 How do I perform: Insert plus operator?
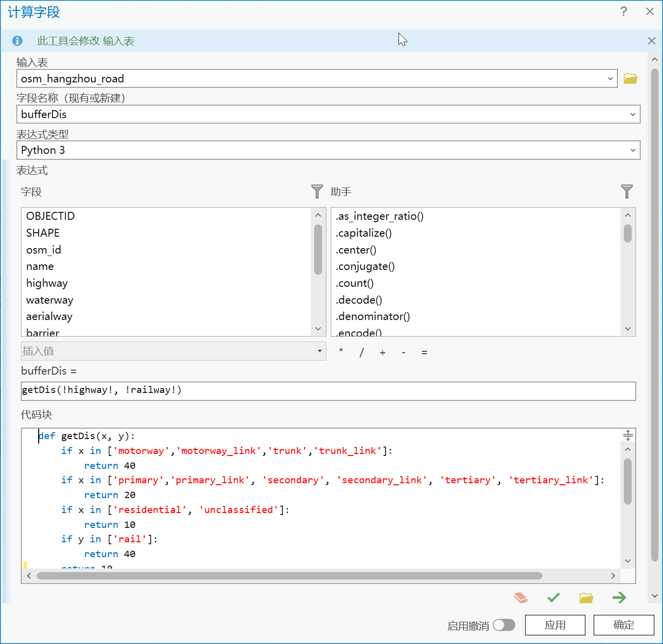point(383,352)
